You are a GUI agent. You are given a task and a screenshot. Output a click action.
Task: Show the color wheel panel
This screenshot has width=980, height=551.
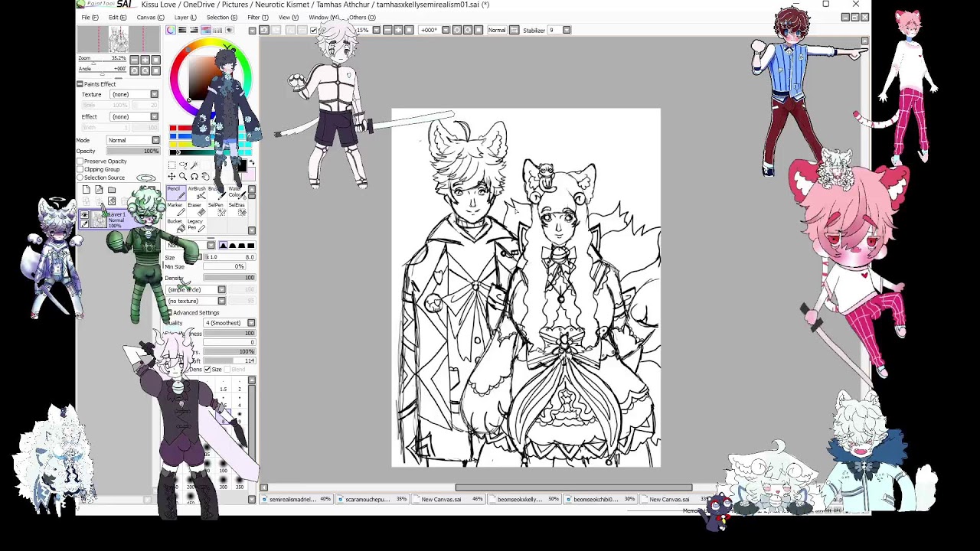[x=171, y=30]
